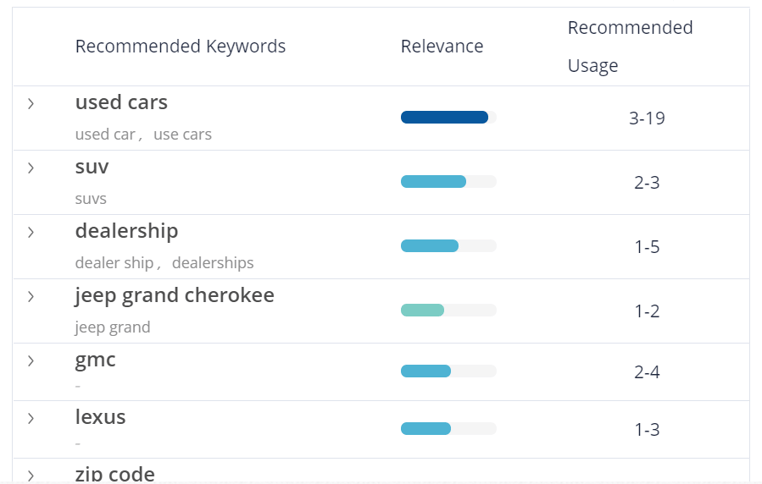Click the Recommended Keywords column header
This screenshot has height=484, width=762.
click(x=180, y=46)
